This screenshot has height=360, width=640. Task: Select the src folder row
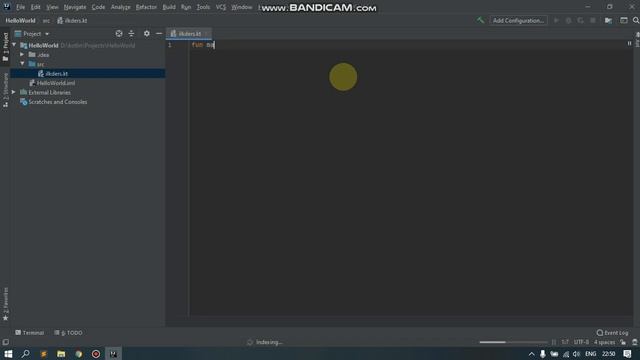[x=88, y=64]
